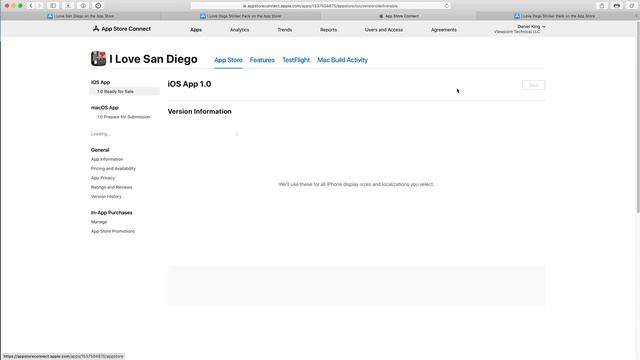Switch to the App Store Connect browser tab
This screenshot has width=640, height=360.
(x=399, y=16)
